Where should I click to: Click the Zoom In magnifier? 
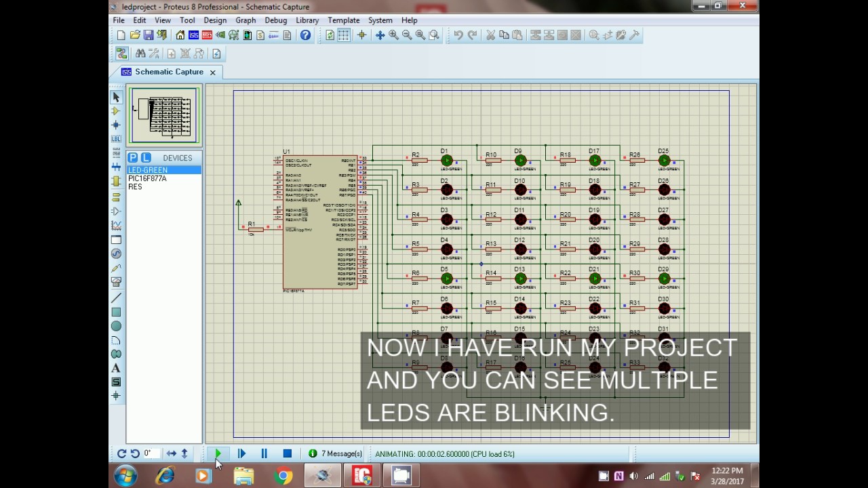[393, 35]
